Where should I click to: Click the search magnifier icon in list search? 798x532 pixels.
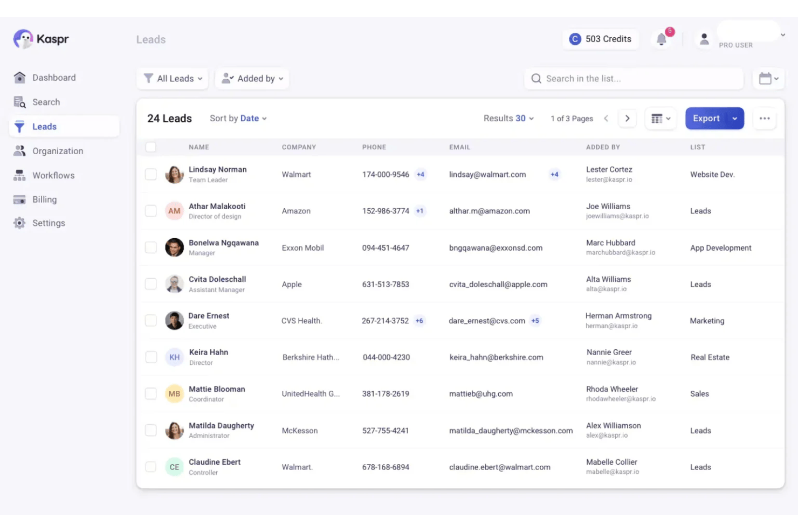536,79
